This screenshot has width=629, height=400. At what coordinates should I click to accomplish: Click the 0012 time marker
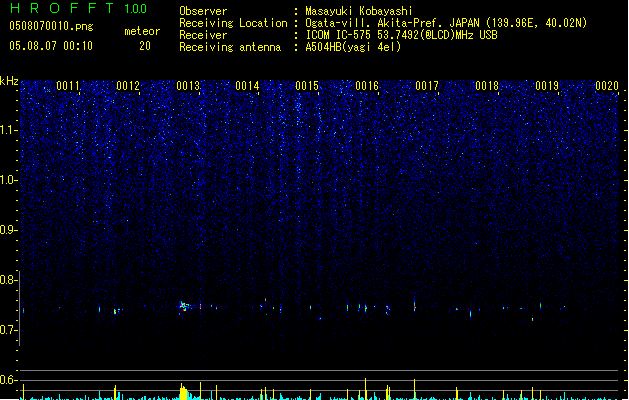[x=128, y=85]
